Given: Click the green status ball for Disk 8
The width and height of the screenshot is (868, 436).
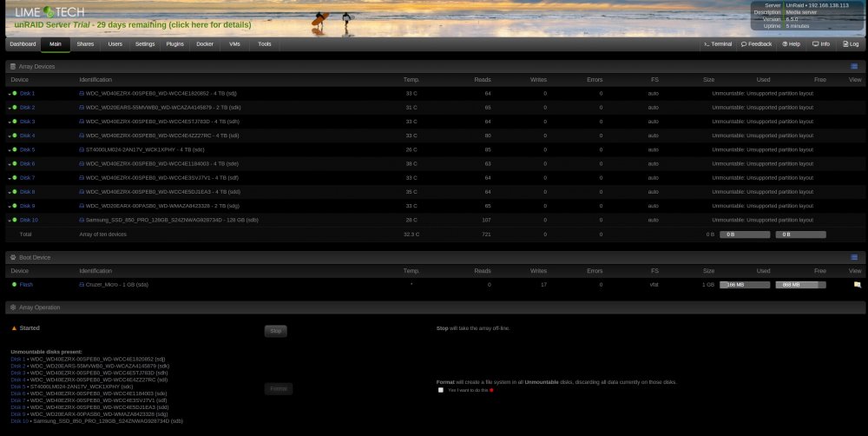Looking at the screenshot, I should tap(15, 192).
